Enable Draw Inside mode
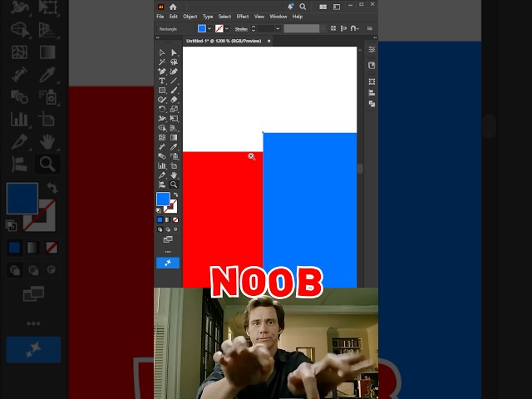This screenshot has height=399, width=532. 175,229
